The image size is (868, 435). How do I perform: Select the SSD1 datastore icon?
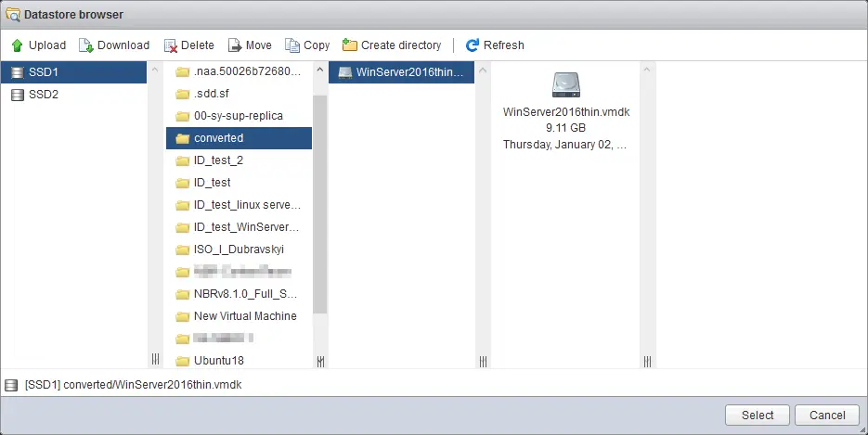pyautogui.click(x=18, y=72)
